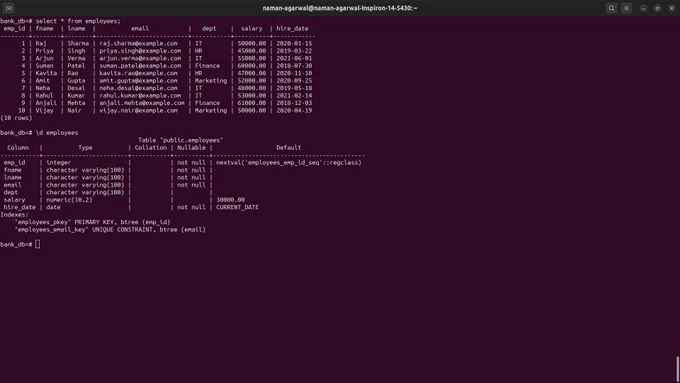Open the terminal search icon
680x383 pixels.
tap(611, 8)
